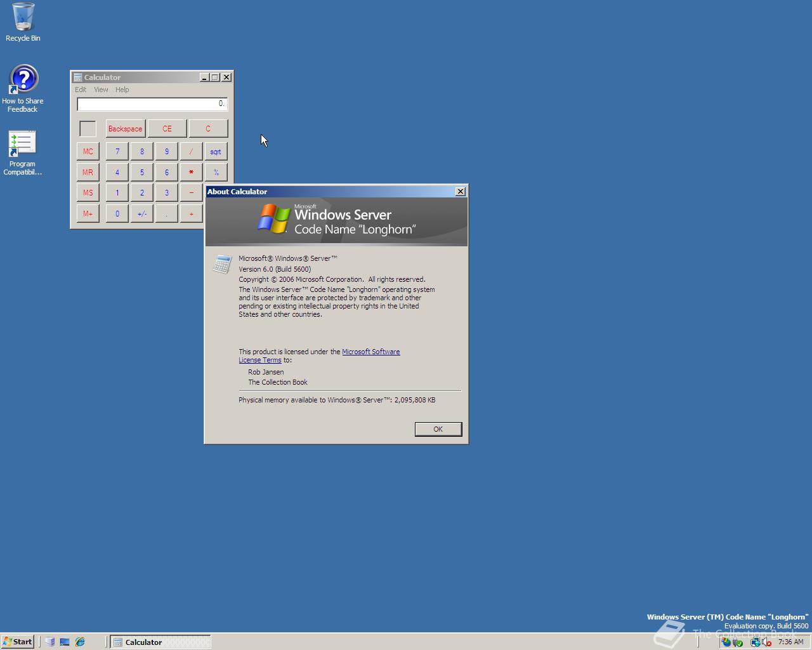Click Safely Remove Hardware tray icon

point(738,642)
